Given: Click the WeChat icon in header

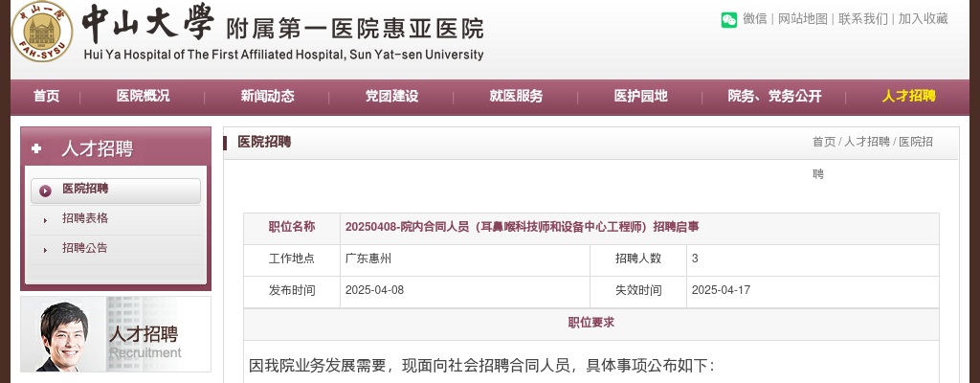Looking at the screenshot, I should [x=729, y=19].
